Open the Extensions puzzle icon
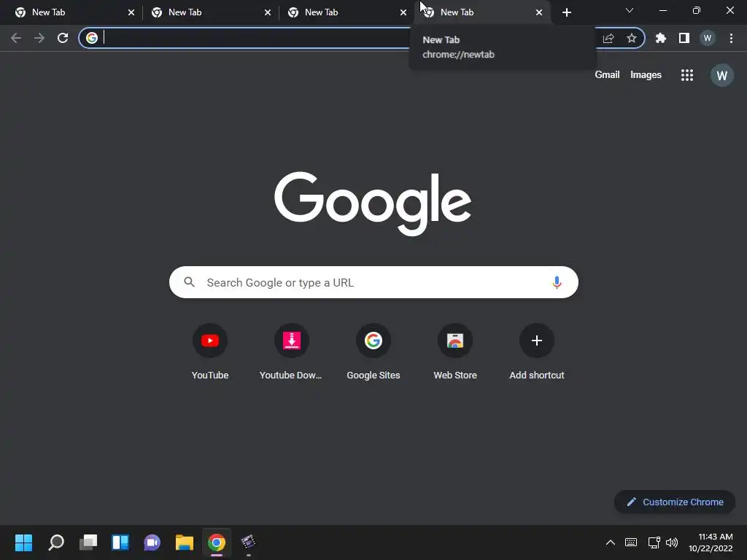The height and width of the screenshot is (560, 747). tap(660, 38)
